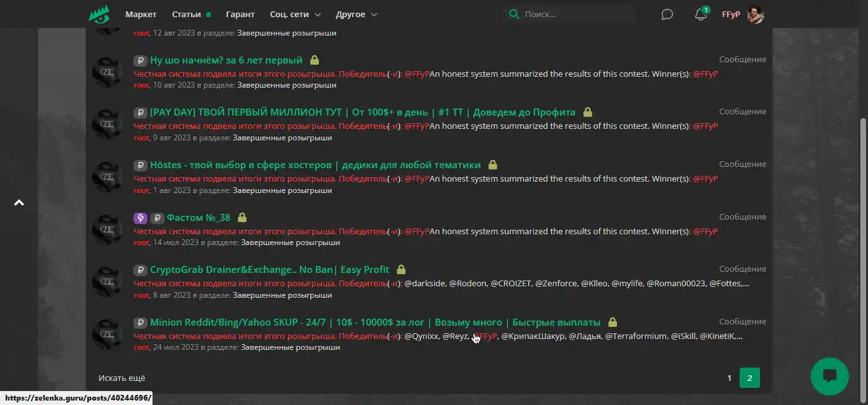Open the conversations speech bubble icon
This screenshot has height=405, width=868.
(x=667, y=14)
